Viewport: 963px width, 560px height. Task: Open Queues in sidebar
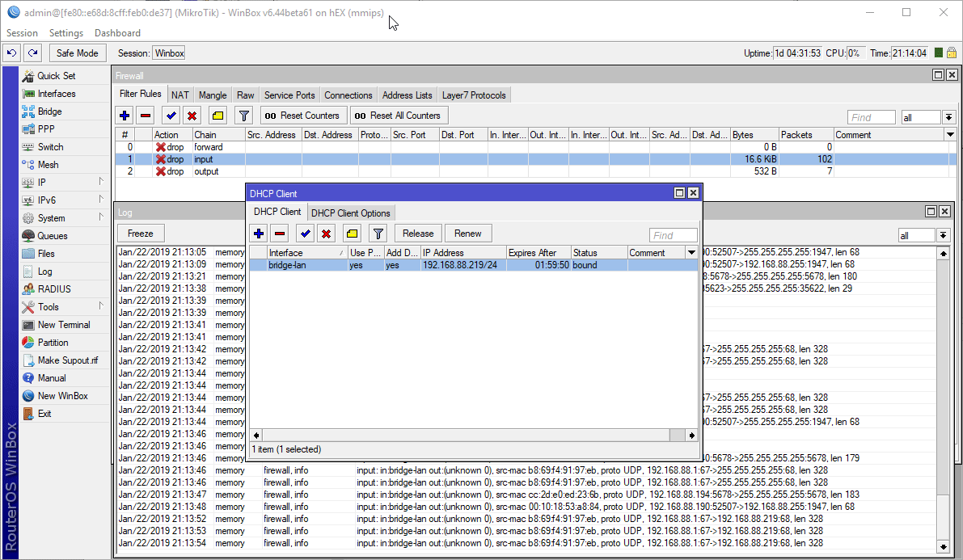pos(53,237)
